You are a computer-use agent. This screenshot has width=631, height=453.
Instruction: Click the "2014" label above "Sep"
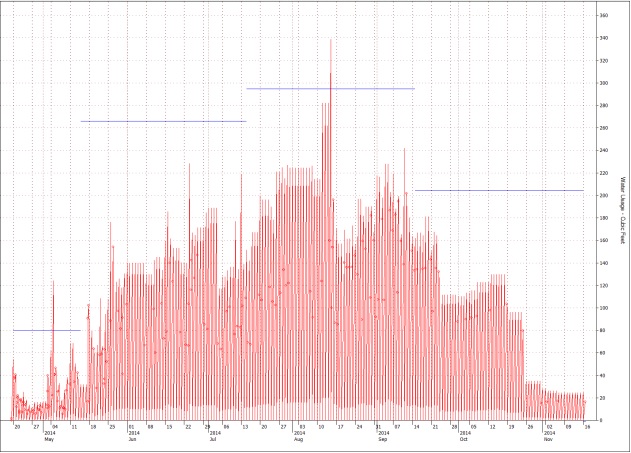[384, 433]
